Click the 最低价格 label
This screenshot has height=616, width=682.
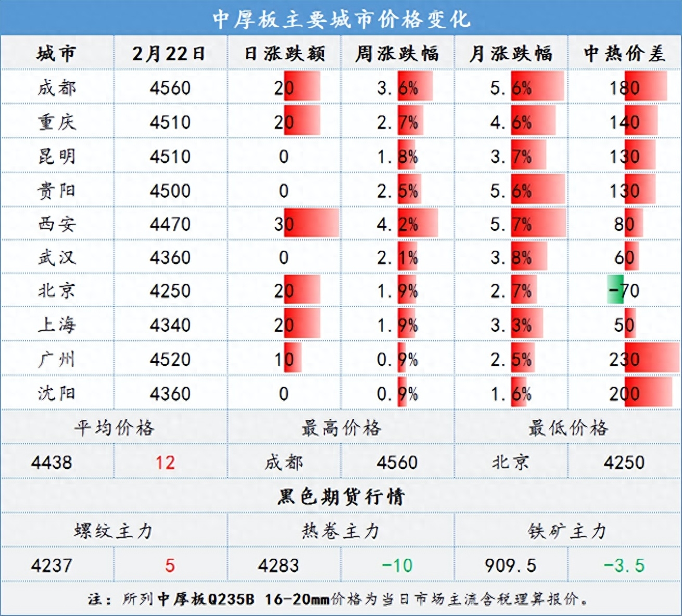(567, 428)
